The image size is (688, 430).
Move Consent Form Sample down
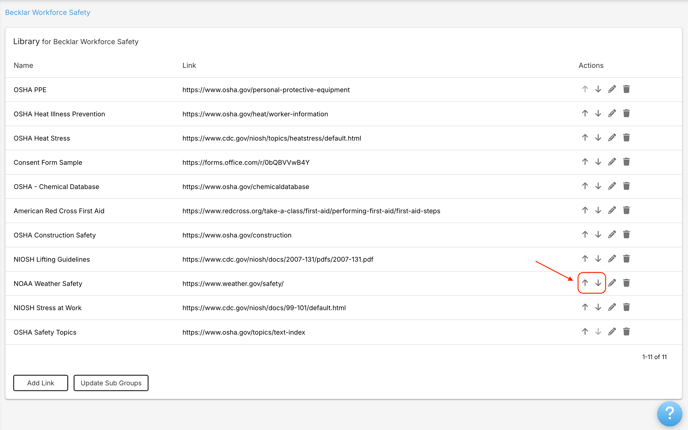point(598,161)
